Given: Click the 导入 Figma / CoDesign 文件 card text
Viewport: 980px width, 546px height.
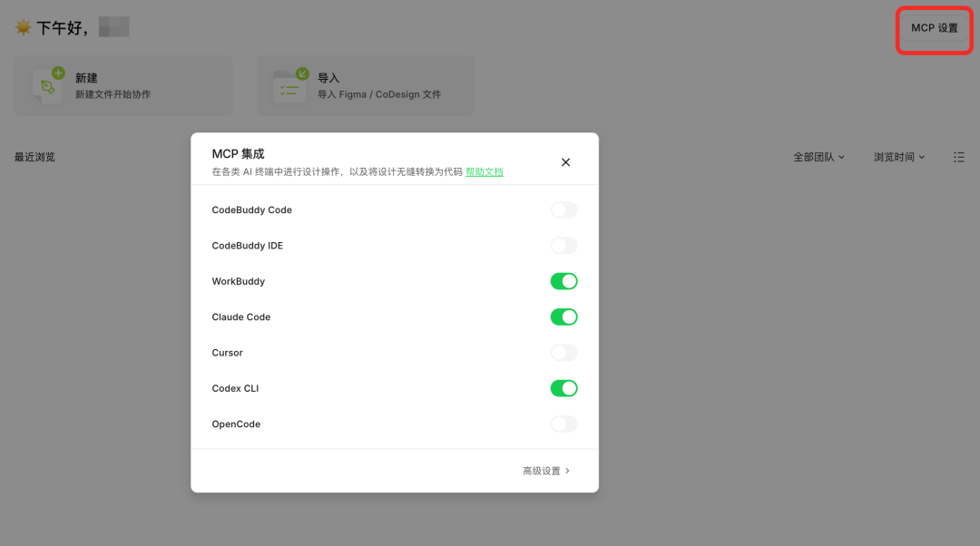Looking at the screenshot, I should click(379, 94).
